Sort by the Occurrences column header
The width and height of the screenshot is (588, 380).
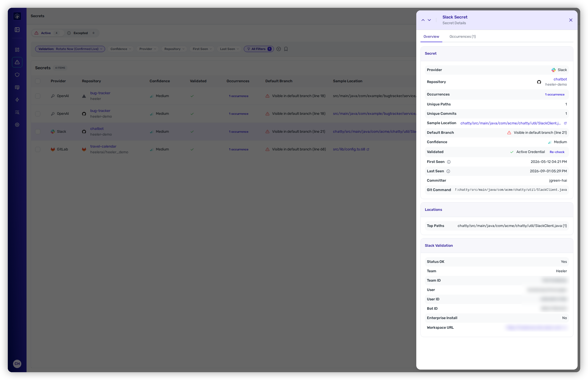(x=238, y=81)
